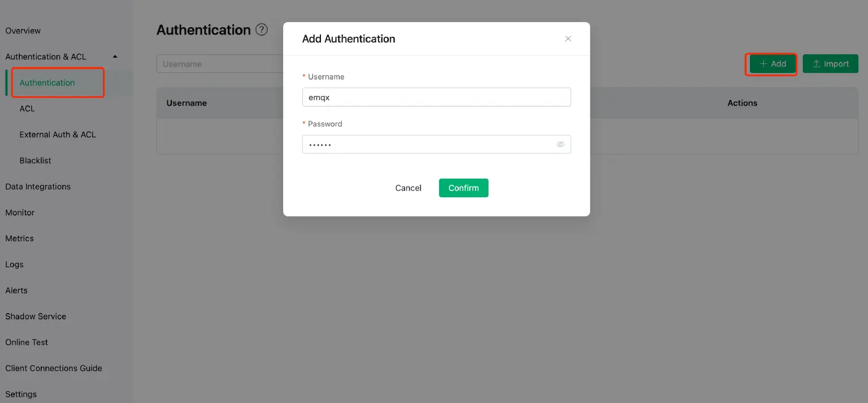Screen dimensions: 868x403
Task: Open the Monitor page
Action: click(20, 213)
